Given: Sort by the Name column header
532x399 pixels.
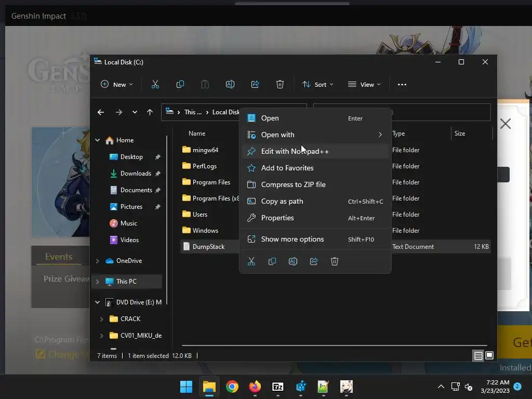Looking at the screenshot, I should (197, 134).
